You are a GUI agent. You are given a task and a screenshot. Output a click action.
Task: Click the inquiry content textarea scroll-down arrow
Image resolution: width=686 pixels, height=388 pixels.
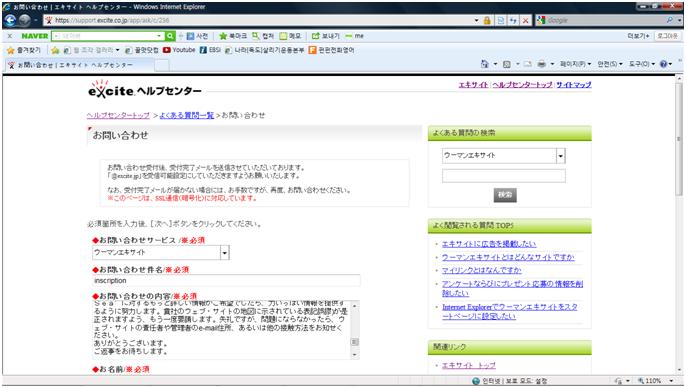click(x=355, y=355)
